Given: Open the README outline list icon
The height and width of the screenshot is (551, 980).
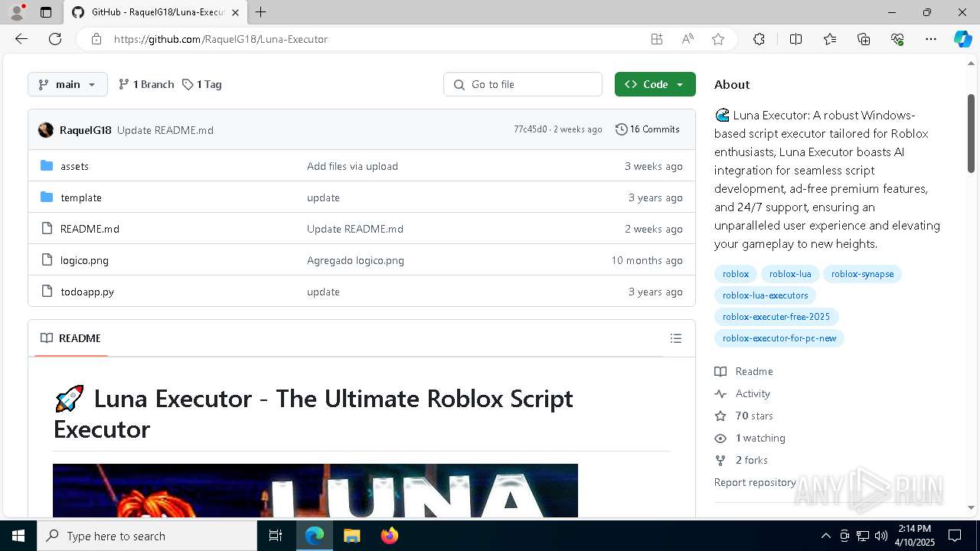Looking at the screenshot, I should 675,338.
